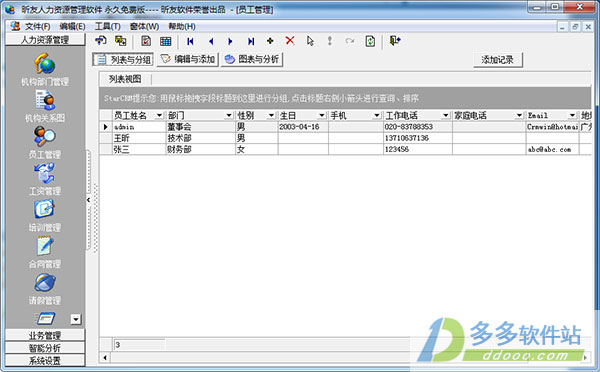Click the red X delete record icon
600x372 pixels.
click(290, 41)
